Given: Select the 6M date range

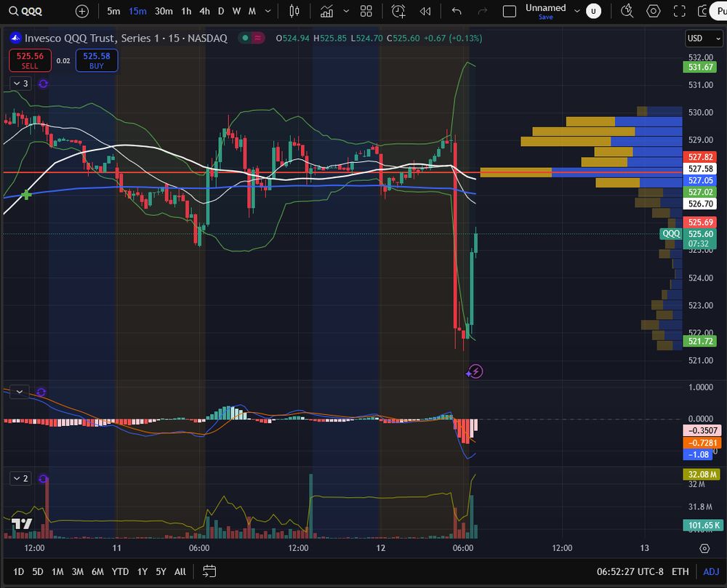Looking at the screenshot, I should point(97,572).
